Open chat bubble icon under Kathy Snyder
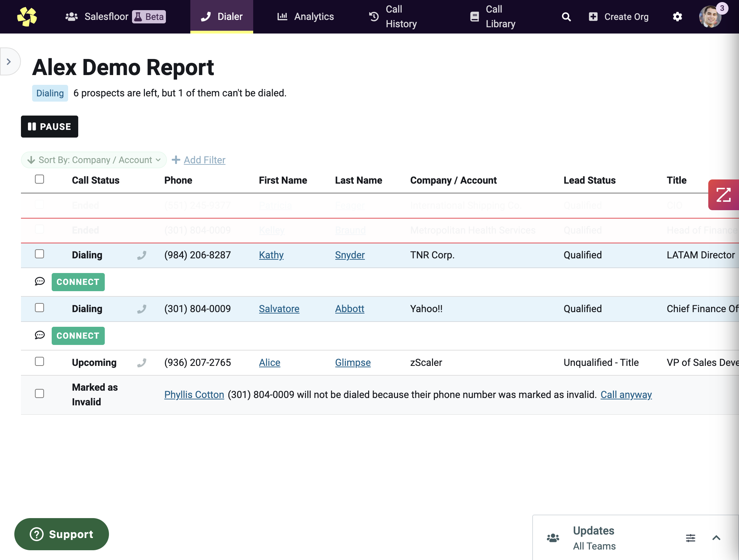Screen dimensions: 739x560 point(40,281)
